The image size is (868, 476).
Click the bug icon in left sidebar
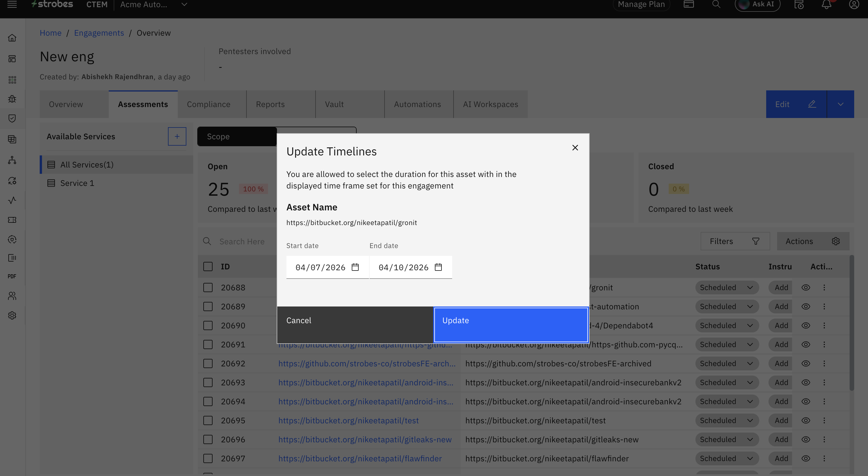12,99
